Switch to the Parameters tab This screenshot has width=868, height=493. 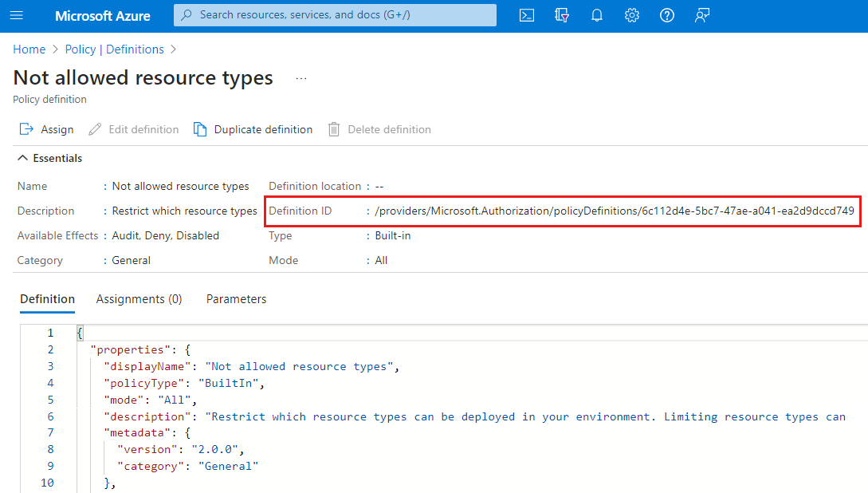point(236,299)
